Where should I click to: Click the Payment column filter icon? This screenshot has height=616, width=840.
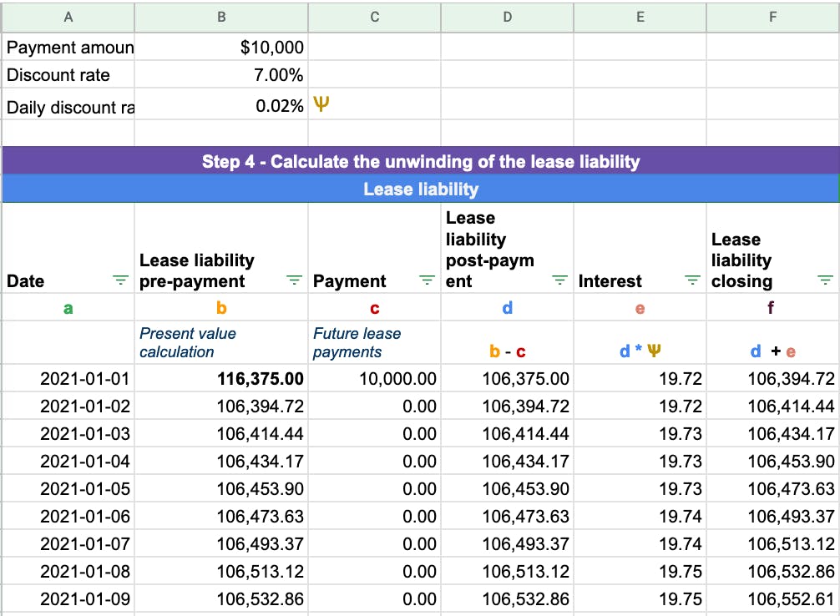(x=427, y=281)
